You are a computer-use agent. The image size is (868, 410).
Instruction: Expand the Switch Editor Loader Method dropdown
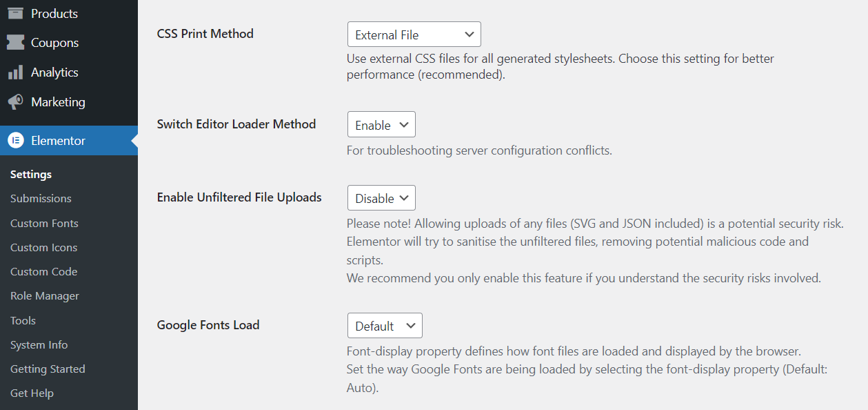tap(381, 125)
